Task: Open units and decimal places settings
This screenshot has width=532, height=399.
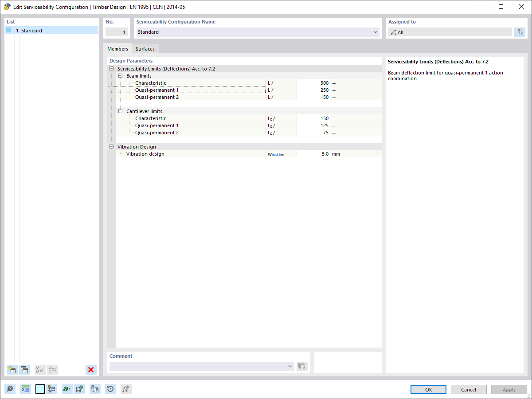Action: pos(25,389)
